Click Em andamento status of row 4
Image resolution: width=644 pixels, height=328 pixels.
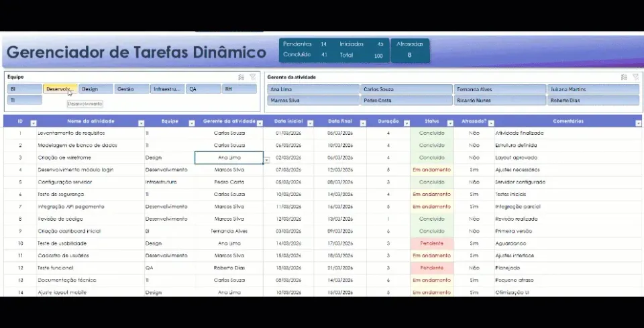[x=431, y=170]
